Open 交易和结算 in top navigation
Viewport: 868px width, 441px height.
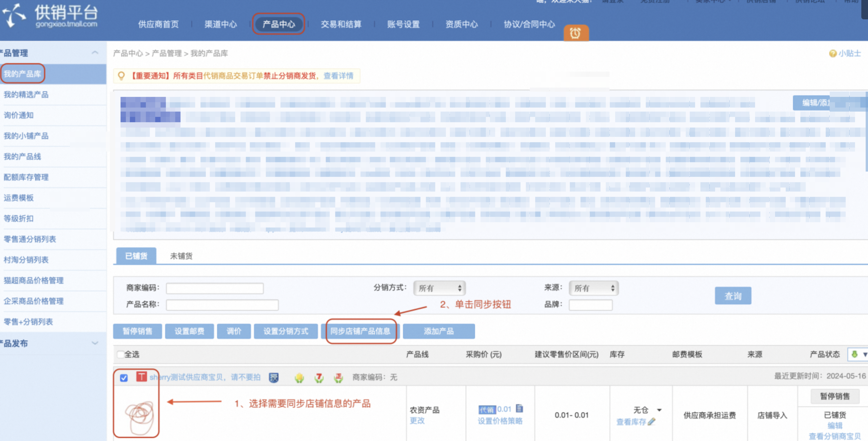(341, 24)
